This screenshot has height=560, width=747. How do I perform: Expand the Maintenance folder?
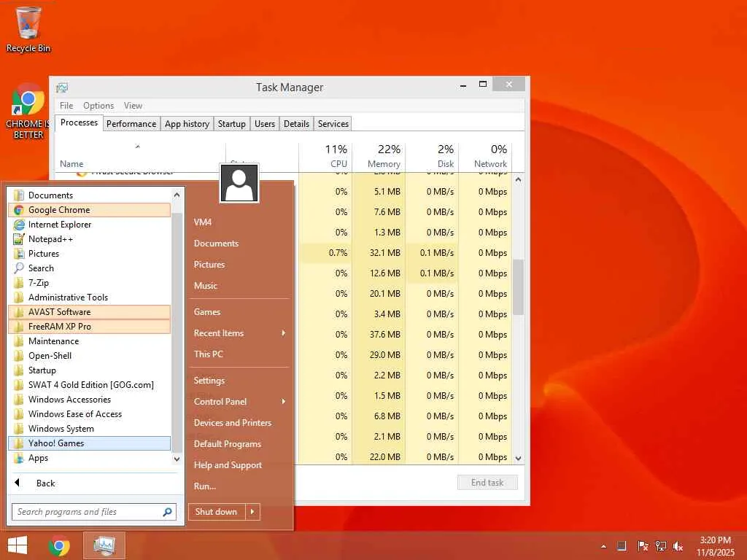[x=90, y=341]
